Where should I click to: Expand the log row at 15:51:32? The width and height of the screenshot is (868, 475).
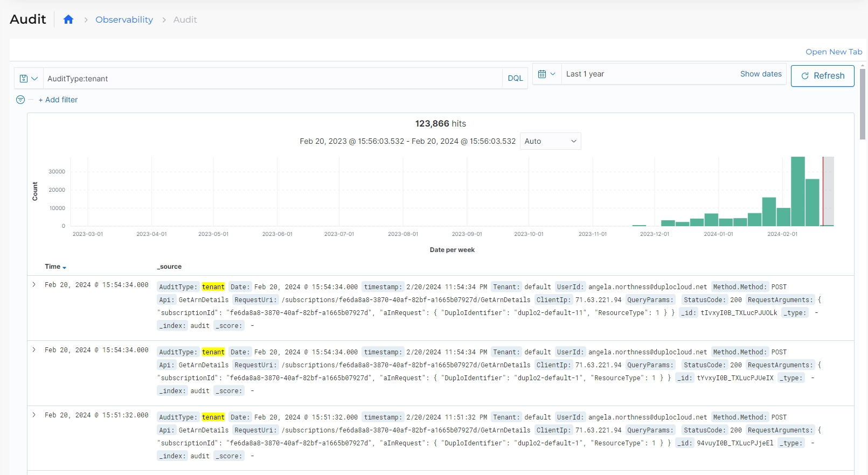pyautogui.click(x=34, y=415)
